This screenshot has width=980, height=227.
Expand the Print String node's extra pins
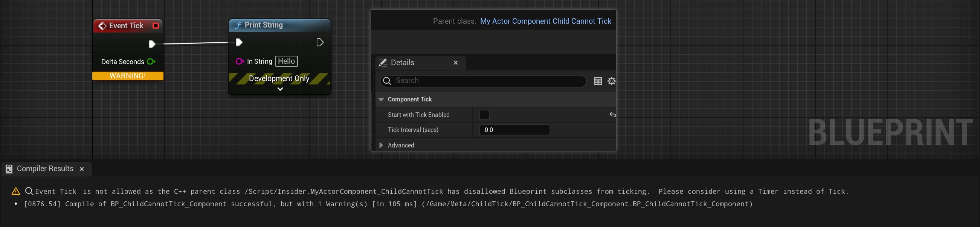280,89
